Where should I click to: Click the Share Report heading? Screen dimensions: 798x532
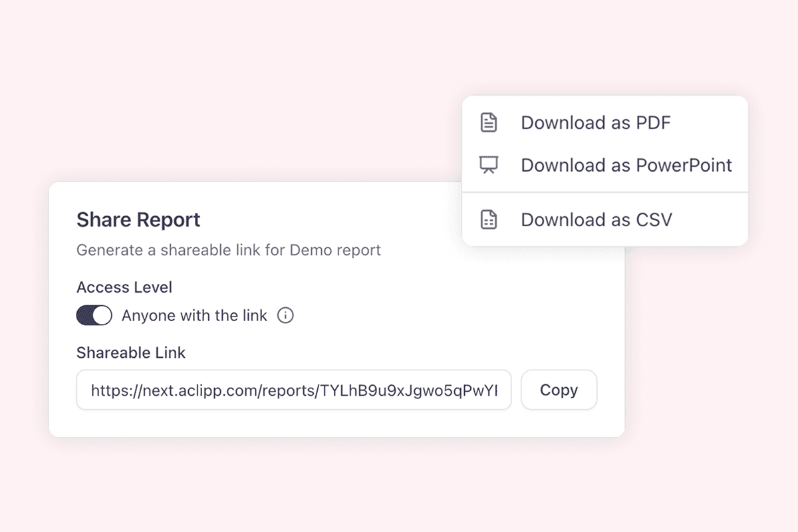tap(138, 219)
